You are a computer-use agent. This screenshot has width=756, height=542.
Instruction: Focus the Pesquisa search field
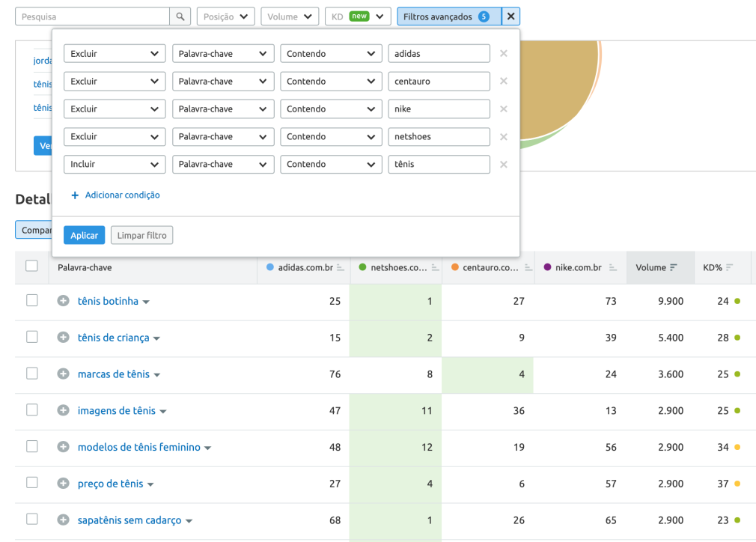point(93,16)
